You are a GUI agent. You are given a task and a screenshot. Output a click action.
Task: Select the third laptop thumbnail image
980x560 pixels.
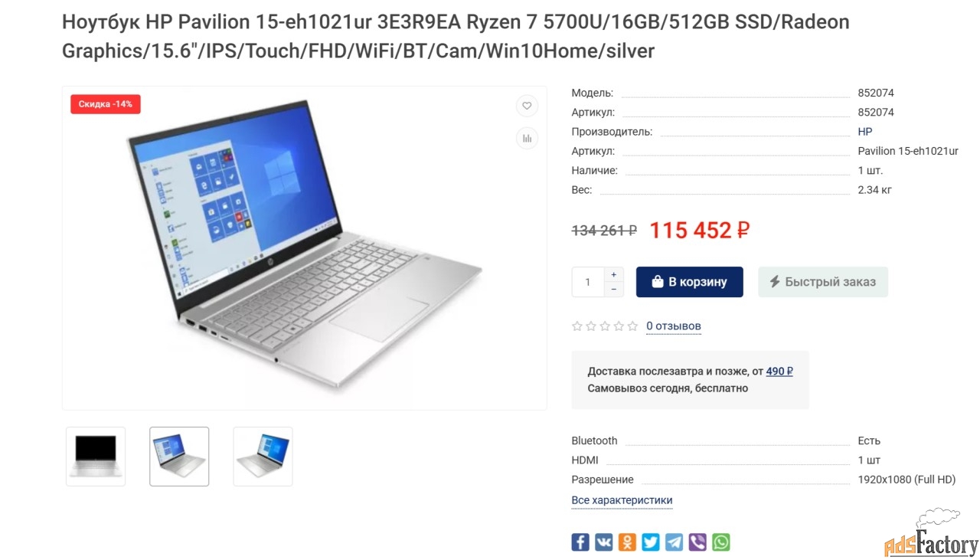point(263,457)
